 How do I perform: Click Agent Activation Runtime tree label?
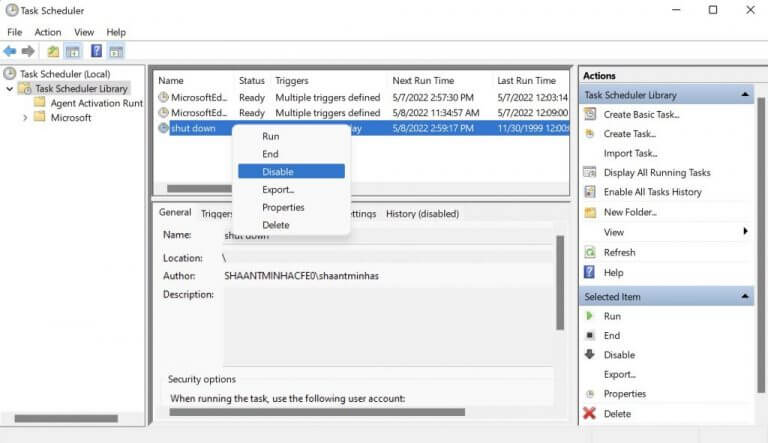[x=96, y=103]
